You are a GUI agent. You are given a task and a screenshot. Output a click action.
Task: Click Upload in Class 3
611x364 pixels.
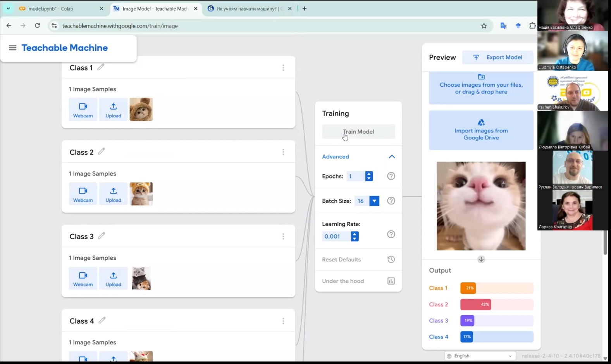(x=113, y=278)
